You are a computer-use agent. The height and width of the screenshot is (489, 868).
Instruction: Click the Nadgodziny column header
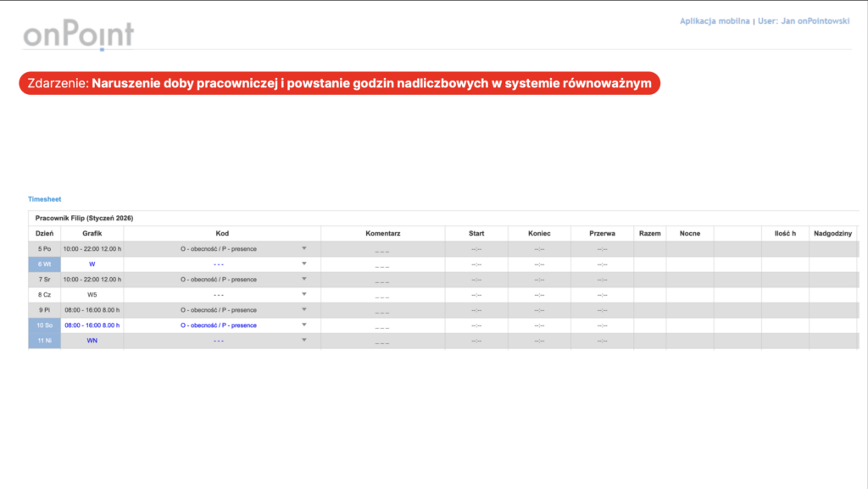(x=832, y=233)
